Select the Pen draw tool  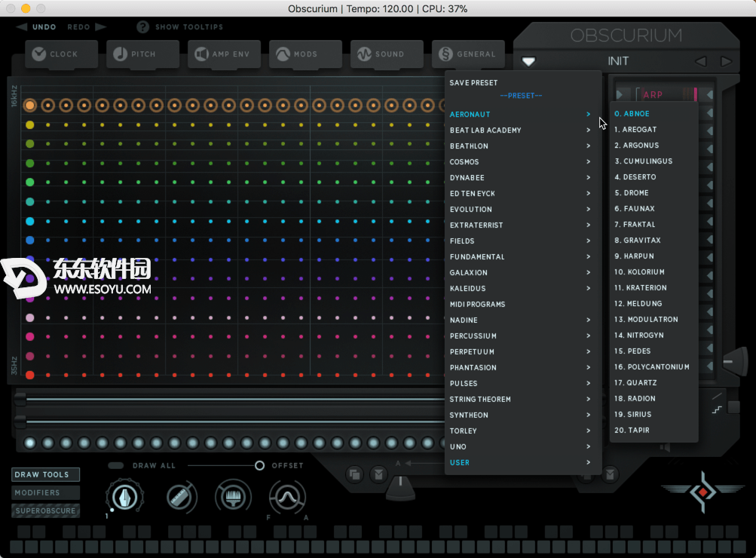[124, 497]
